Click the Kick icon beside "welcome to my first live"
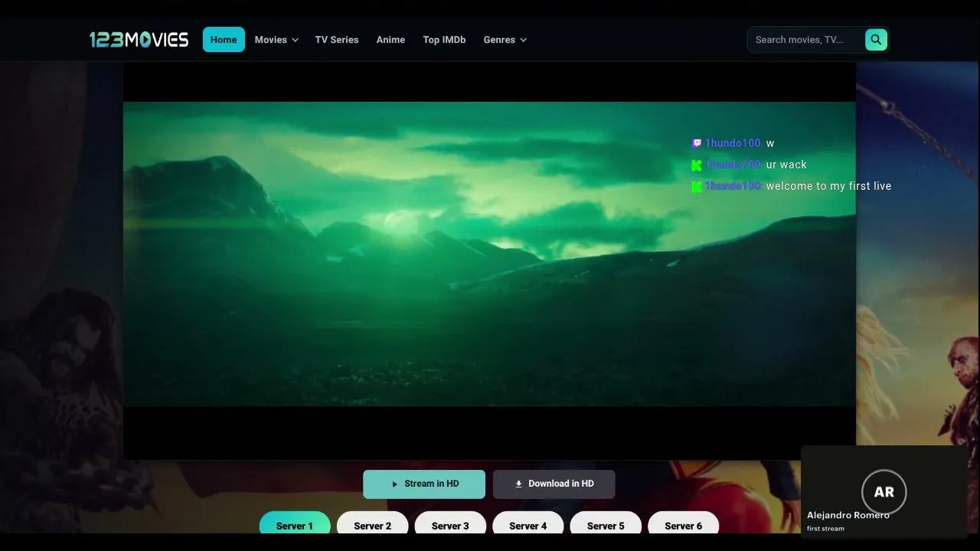This screenshot has width=980, height=551. 697,186
